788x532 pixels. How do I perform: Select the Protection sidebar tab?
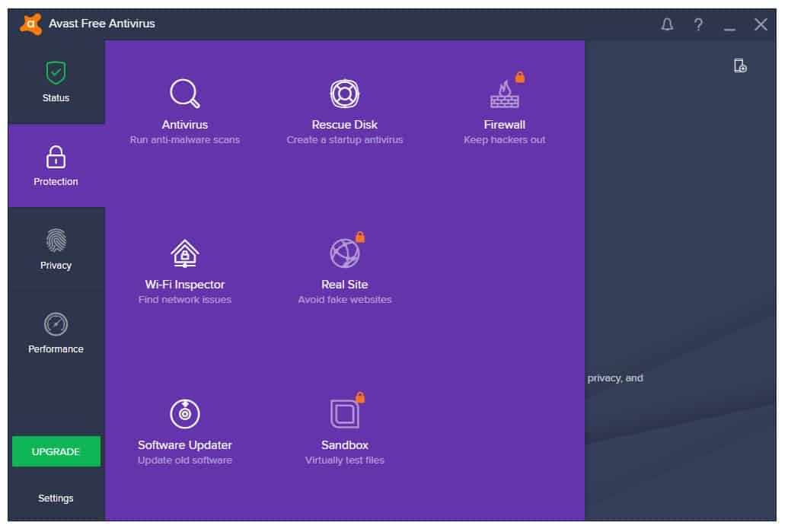click(x=56, y=166)
